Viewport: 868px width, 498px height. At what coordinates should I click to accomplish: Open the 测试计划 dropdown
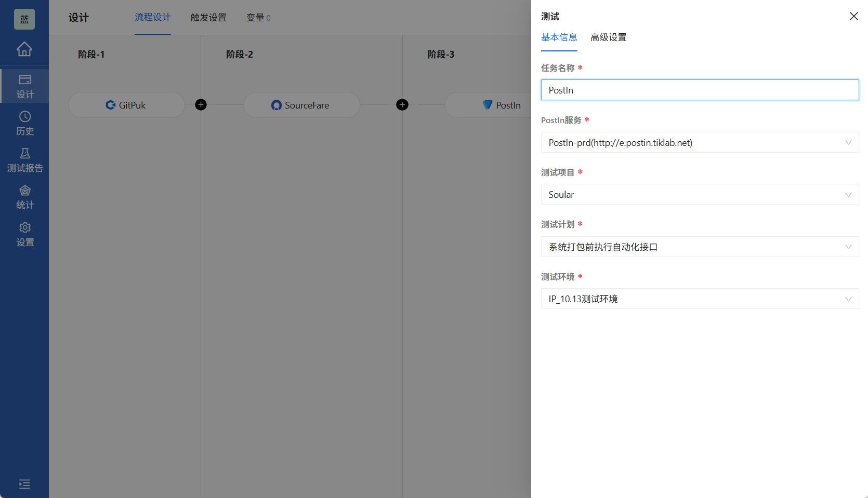coord(700,247)
